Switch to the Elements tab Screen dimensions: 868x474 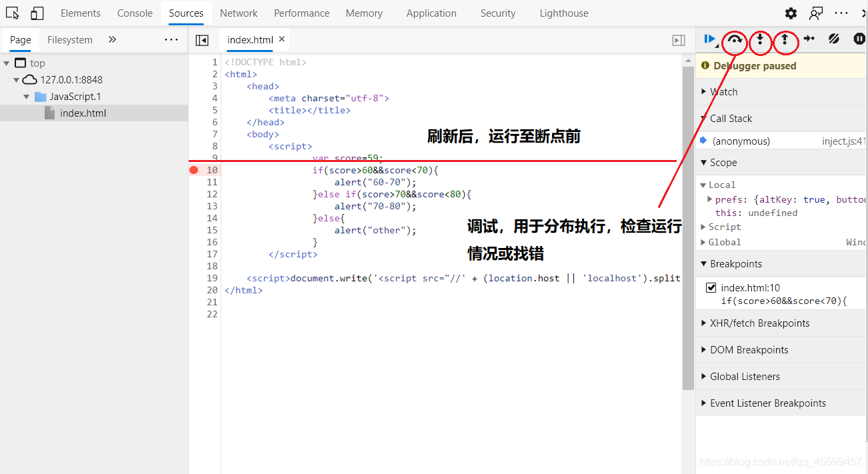81,13
